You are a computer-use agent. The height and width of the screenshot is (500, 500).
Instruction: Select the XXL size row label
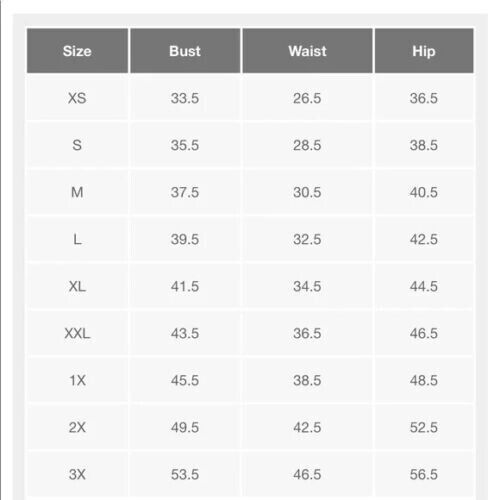[77, 333]
